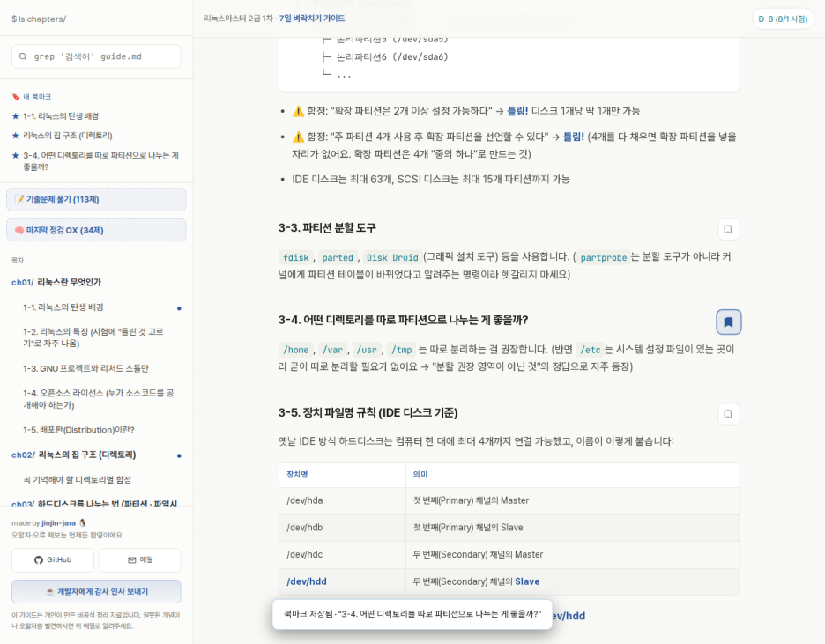This screenshot has height=644, width=825.
Task: Click the coffee cup icon in thanks button
Action: (x=50, y=591)
